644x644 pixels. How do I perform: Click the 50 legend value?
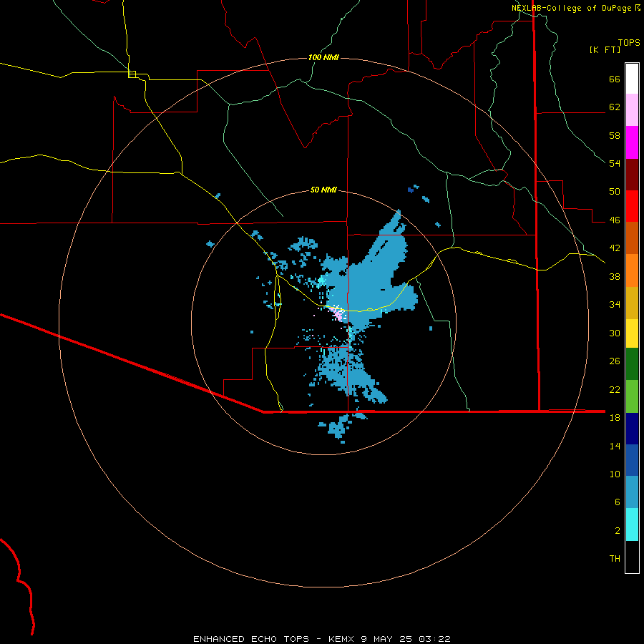(x=615, y=192)
